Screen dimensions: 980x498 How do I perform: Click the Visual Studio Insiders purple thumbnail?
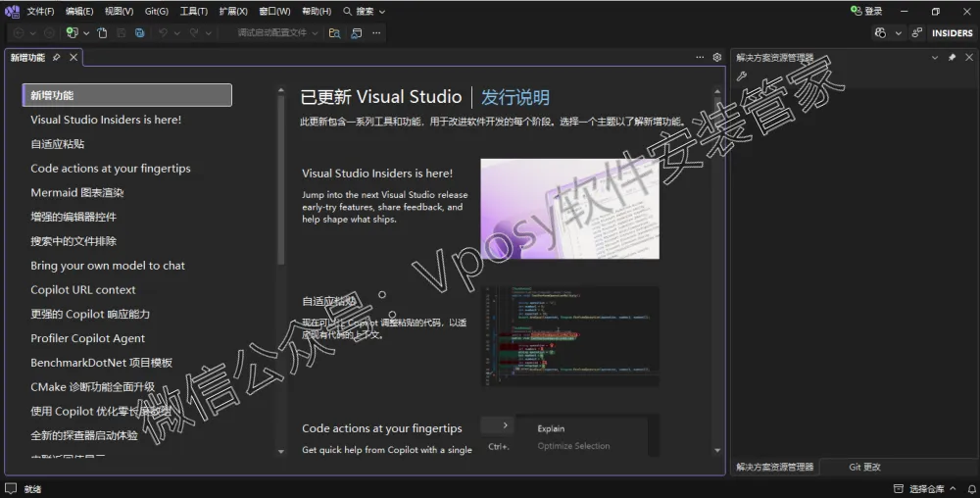(570, 209)
